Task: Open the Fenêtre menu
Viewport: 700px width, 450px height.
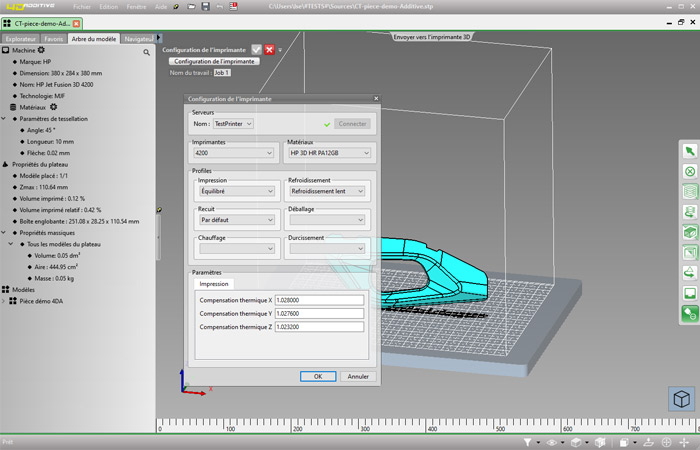Action: [x=136, y=7]
